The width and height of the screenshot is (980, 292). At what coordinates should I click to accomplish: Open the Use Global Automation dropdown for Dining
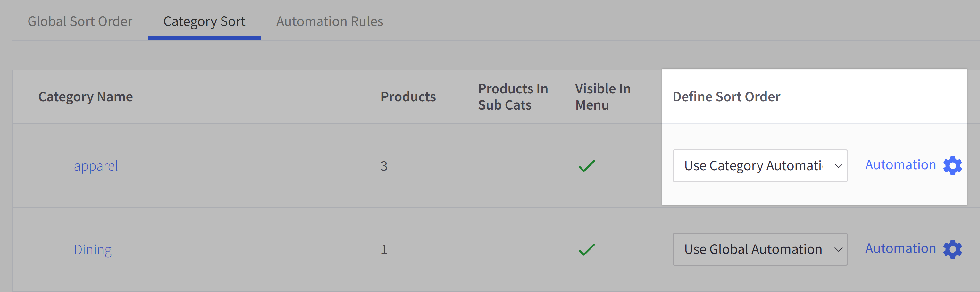click(x=760, y=249)
